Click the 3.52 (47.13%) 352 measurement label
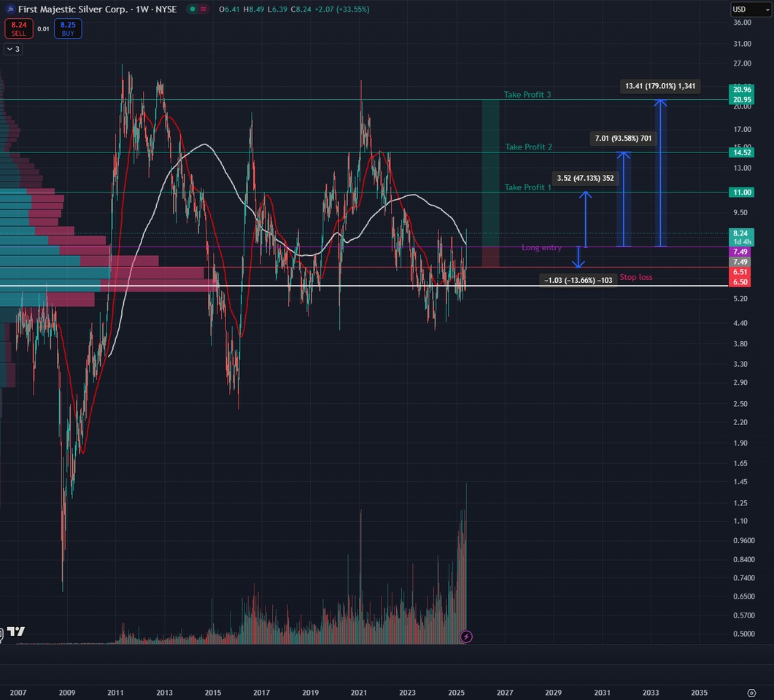Image resolution: width=774 pixels, height=700 pixels. pos(586,178)
